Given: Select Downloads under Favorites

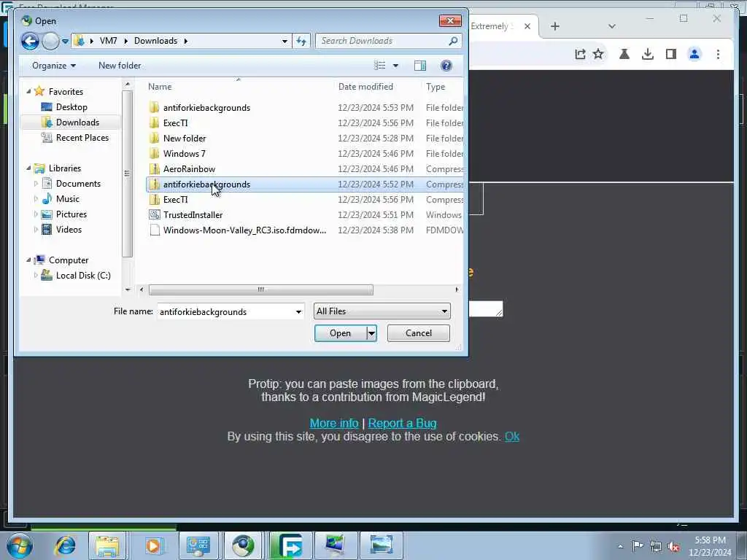Looking at the screenshot, I should [x=77, y=122].
